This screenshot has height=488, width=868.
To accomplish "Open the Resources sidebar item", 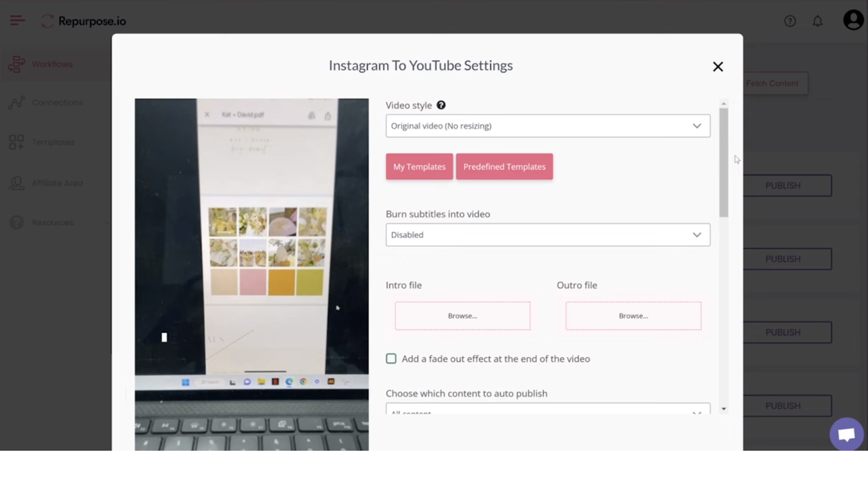I will [x=52, y=222].
